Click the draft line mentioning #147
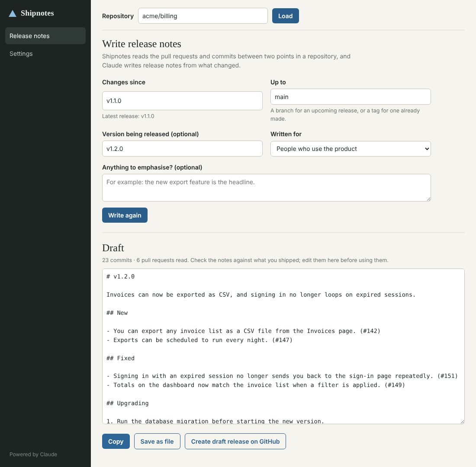Image resolution: width=476 pixels, height=467 pixels. pos(199,340)
